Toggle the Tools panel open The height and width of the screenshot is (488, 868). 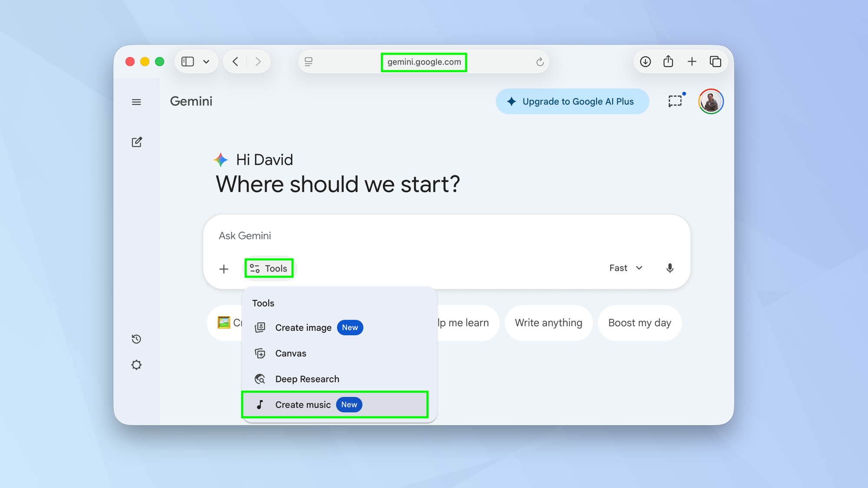point(269,268)
